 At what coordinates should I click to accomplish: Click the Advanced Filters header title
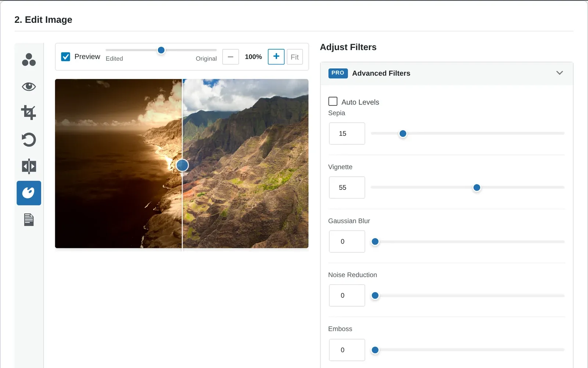click(381, 73)
